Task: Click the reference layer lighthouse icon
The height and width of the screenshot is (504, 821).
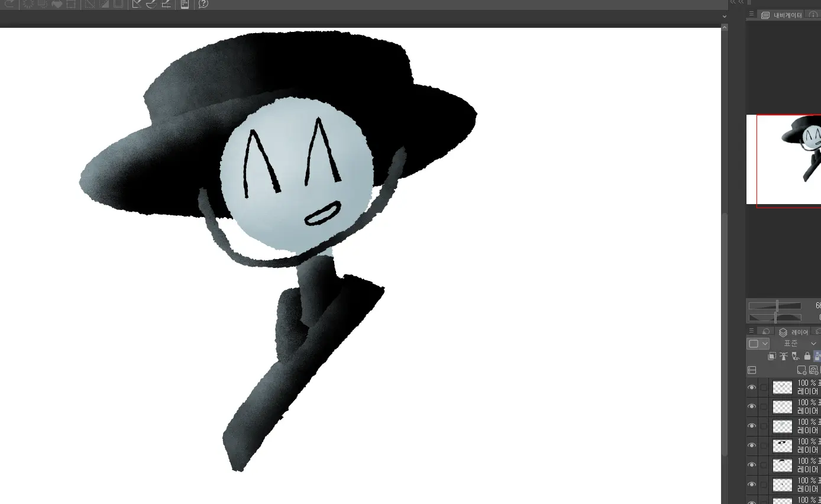Action: pyautogui.click(x=784, y=356)
